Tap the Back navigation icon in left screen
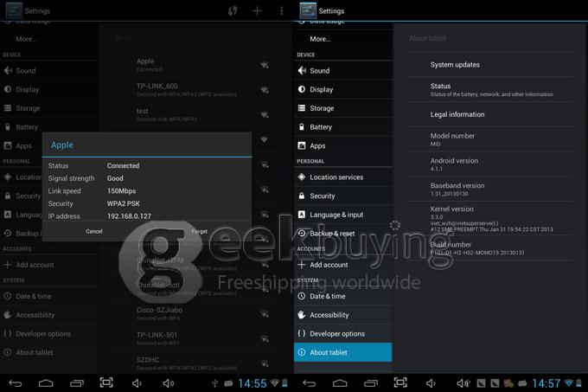This screenshot has width=588, height=392. pyautogui.click(x=16, y=383)
